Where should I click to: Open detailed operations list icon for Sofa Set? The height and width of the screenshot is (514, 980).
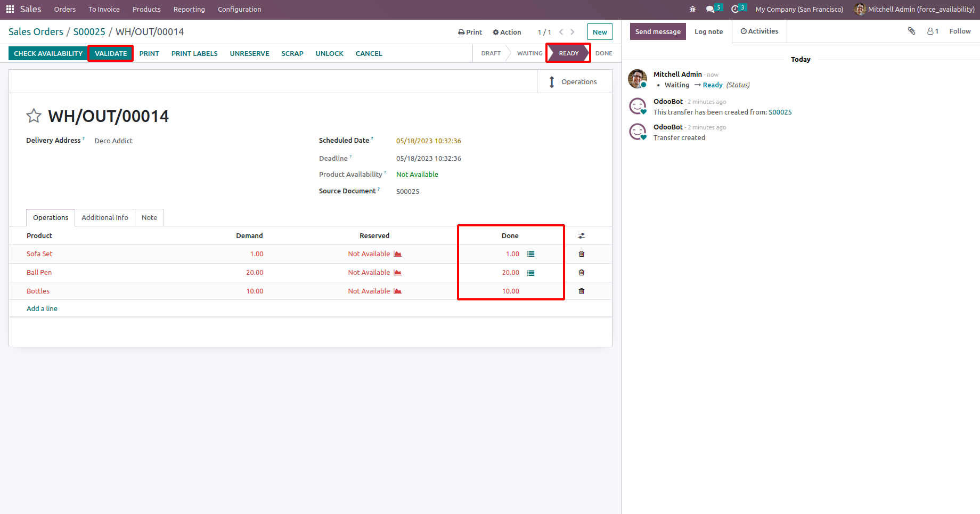530,254
